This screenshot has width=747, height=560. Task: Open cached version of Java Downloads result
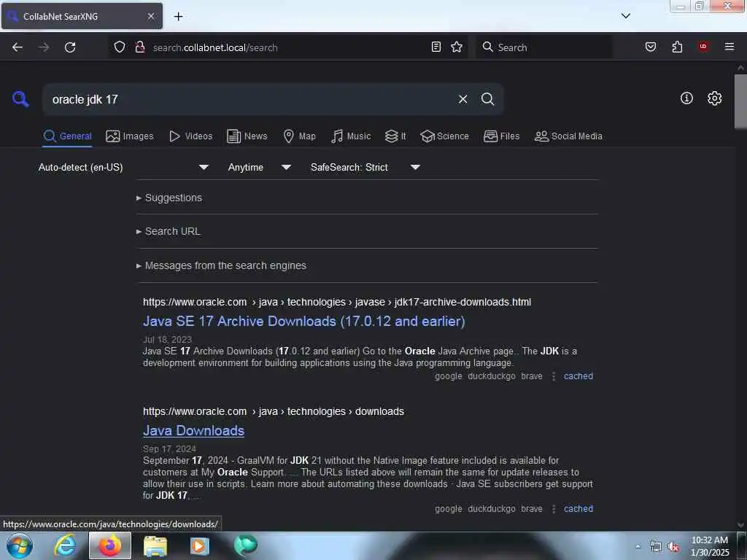pyautogui.click(x=578, y=509)
